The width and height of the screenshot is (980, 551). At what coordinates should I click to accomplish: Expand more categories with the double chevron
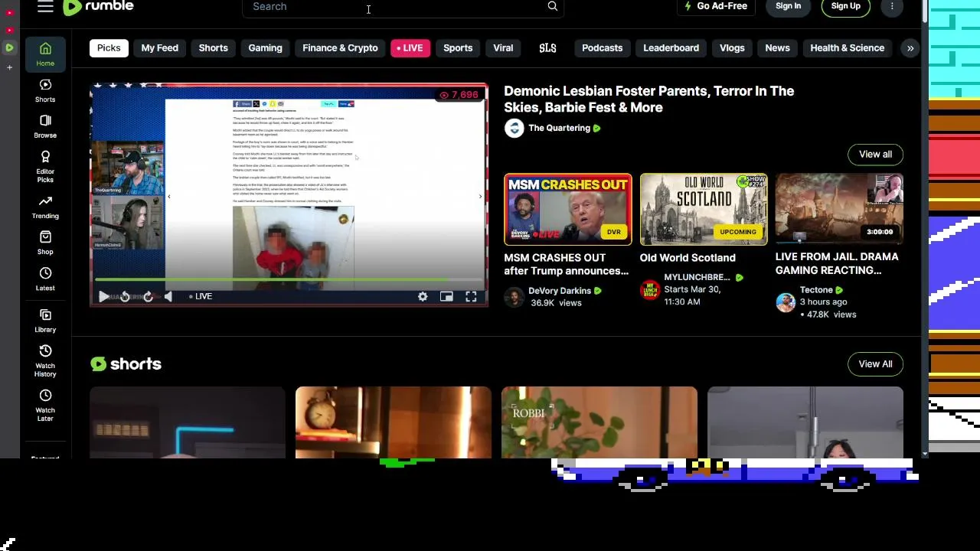coord(910,48)
